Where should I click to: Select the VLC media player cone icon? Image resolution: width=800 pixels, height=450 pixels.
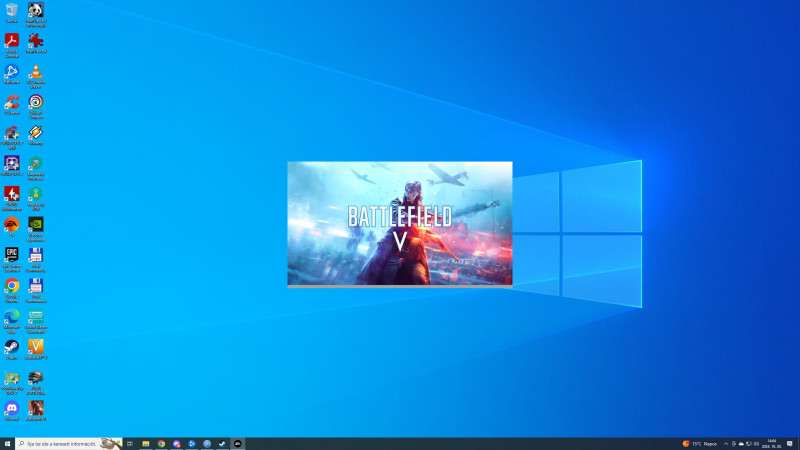pos(36,76)
